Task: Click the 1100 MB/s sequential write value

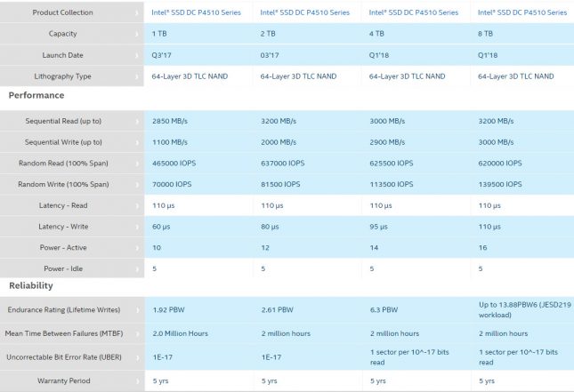Action: [170, 142]
